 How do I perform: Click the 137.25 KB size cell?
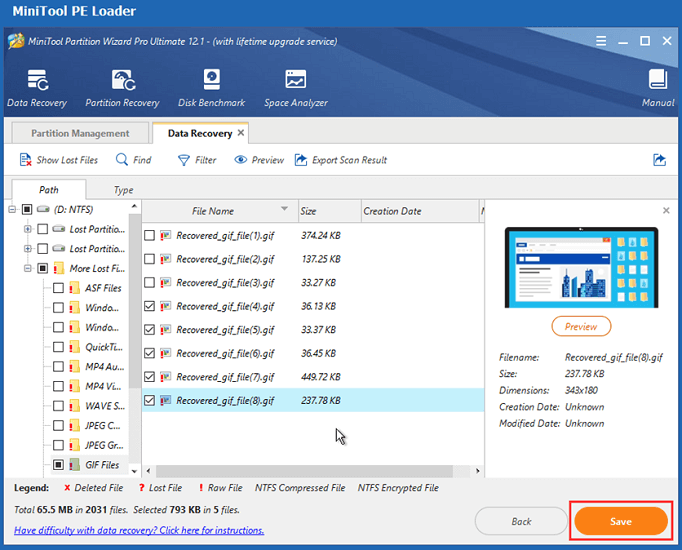[x=321, y=259]
